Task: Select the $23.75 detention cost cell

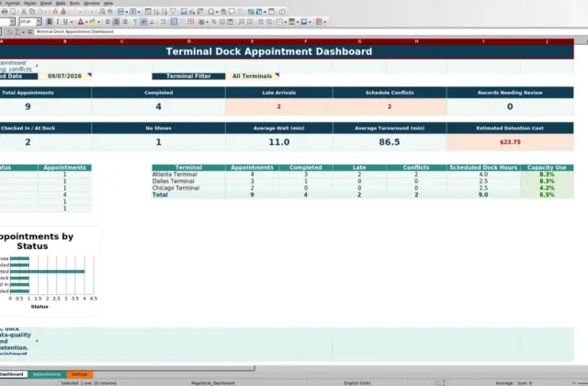Action: tap(510, 142)
